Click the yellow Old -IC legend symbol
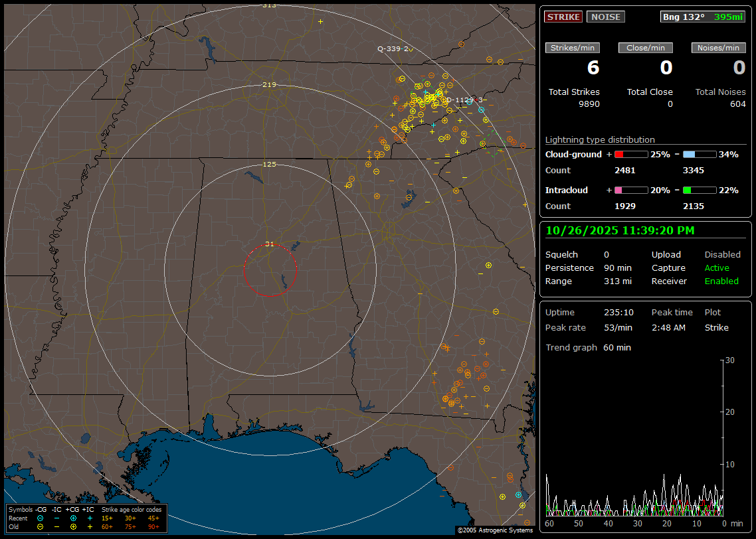756x539 pixels. tap(56, 526)
